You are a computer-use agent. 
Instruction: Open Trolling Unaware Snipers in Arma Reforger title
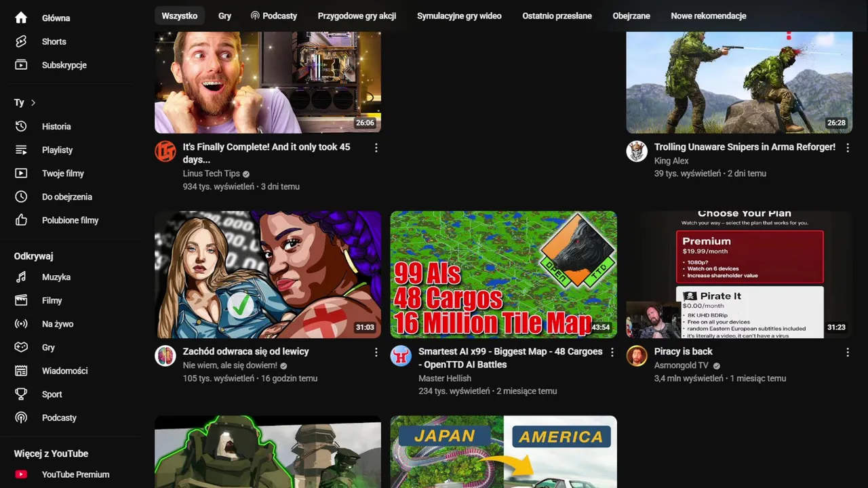point(745,147)
